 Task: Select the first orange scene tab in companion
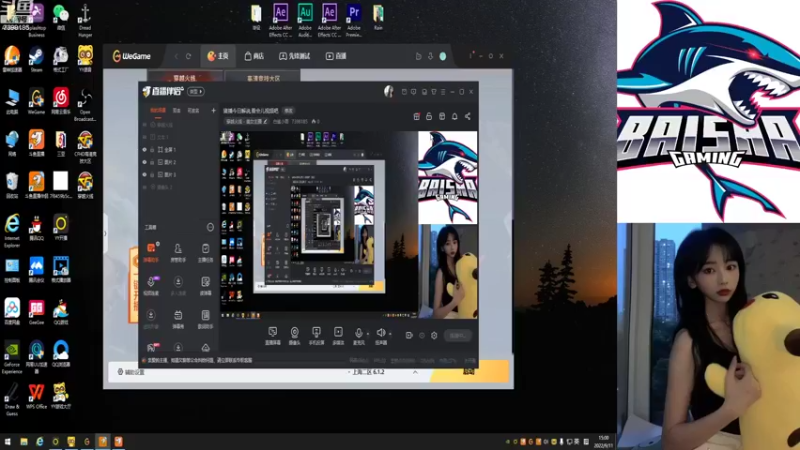[x=158, y=110]
